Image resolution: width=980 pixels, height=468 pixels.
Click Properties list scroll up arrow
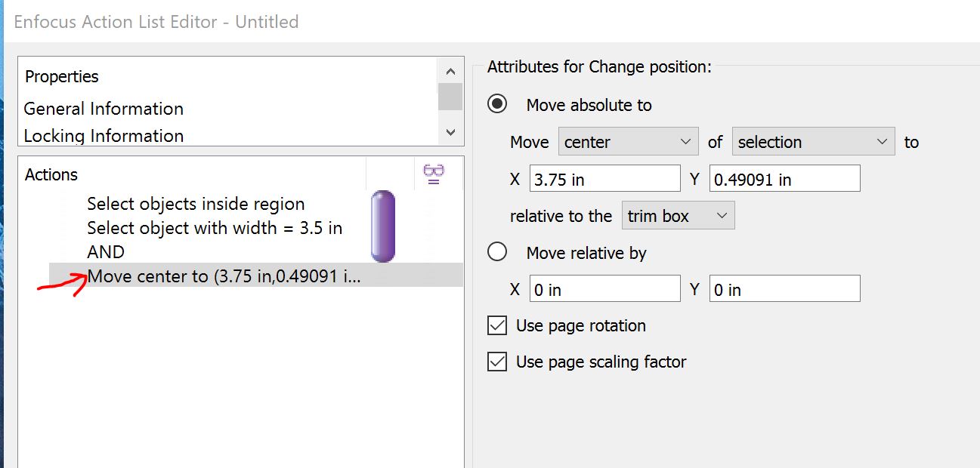(x=450, y=72)
